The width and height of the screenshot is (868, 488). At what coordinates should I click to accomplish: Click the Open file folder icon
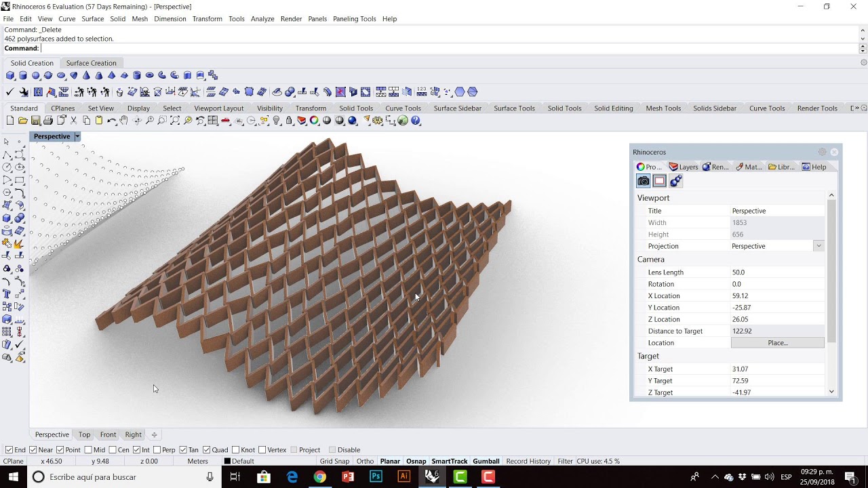point(23,121)
